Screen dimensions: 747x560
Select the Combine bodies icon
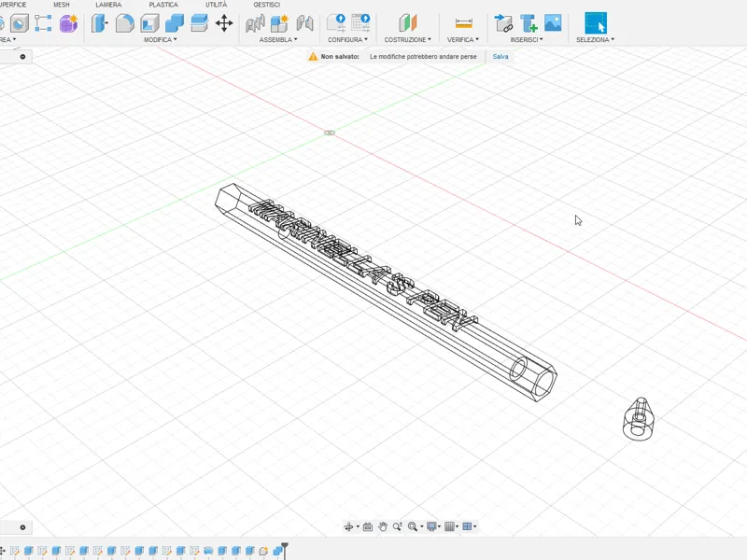point(175,22)
